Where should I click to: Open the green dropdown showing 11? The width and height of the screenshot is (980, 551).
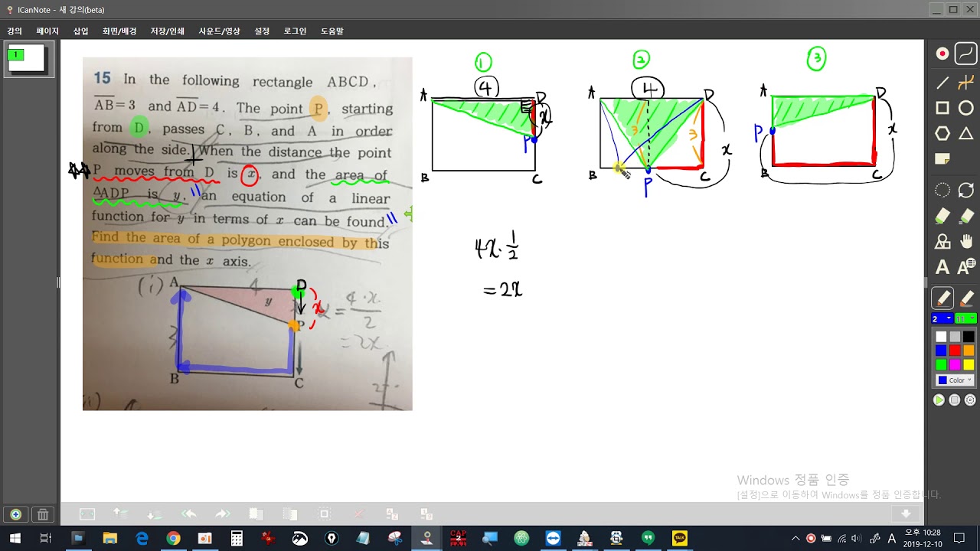click(x=966, y=318)
